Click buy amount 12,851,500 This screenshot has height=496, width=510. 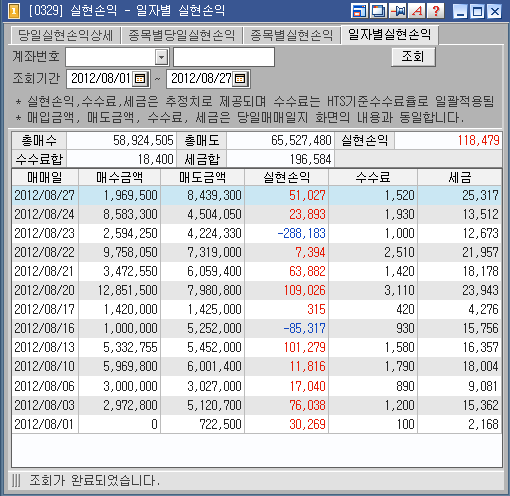(128, 290)
